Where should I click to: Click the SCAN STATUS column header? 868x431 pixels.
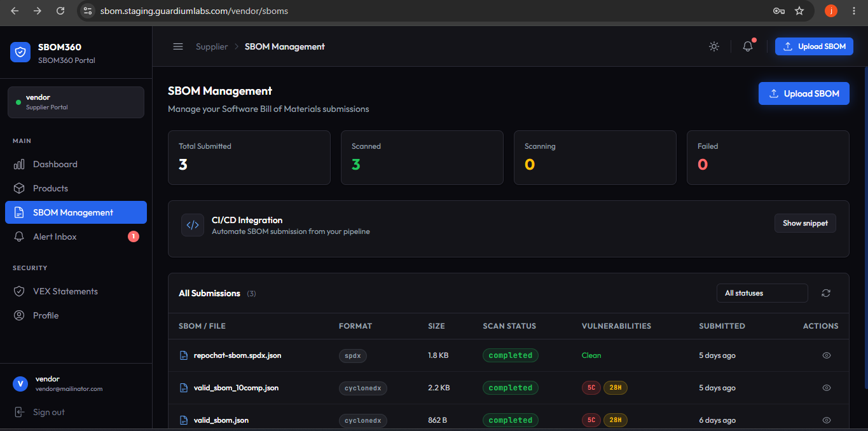[509, 326]
